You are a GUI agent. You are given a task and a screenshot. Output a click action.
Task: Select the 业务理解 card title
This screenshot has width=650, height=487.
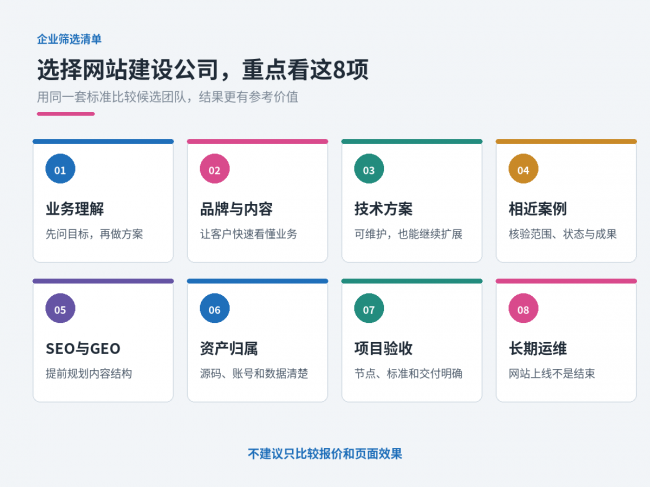pos(75,209)
